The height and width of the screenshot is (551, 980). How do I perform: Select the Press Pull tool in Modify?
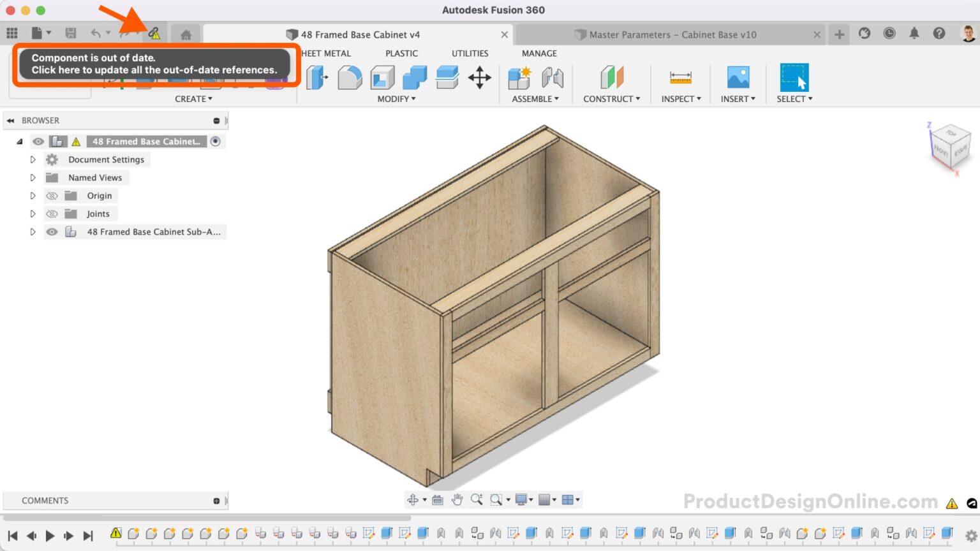pyautogui.click(x=317, y=77)
